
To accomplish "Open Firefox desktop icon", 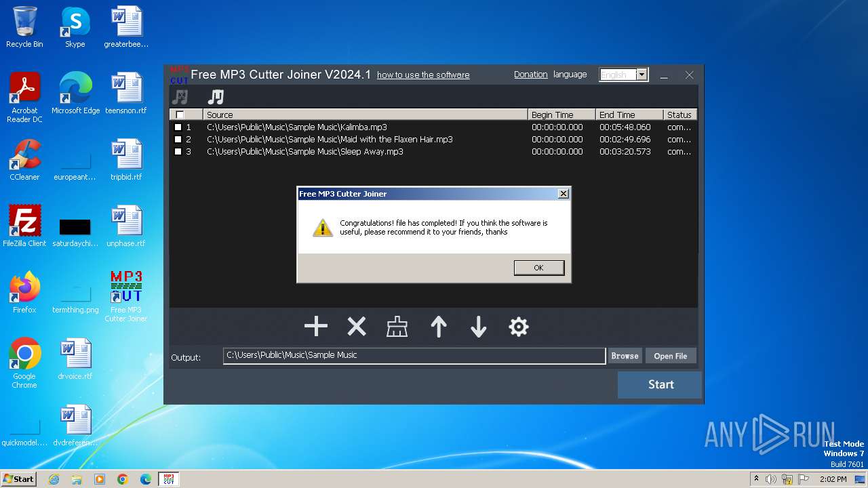I will click(24, 293).
